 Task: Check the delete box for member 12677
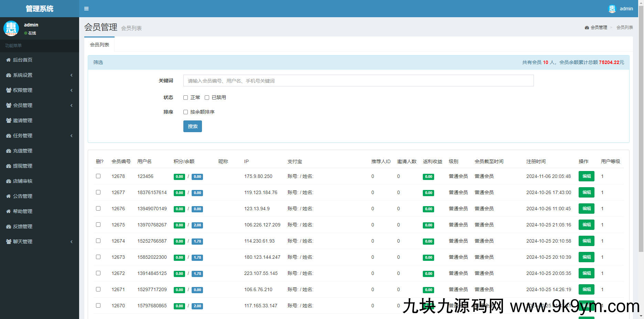pos(98,192)
